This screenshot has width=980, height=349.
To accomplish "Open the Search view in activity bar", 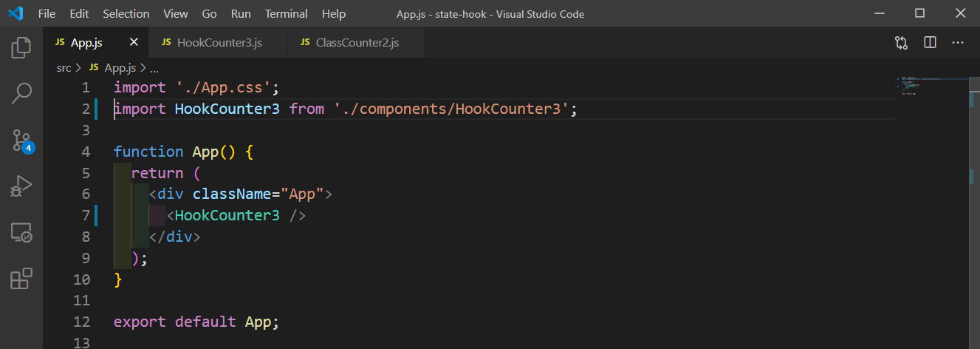I will click(21, 94).
